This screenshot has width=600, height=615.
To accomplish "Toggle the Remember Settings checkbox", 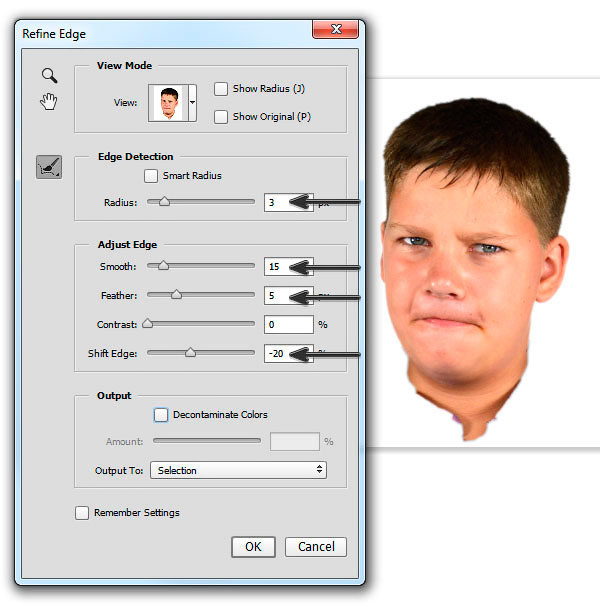I will (x=82, y=513).
